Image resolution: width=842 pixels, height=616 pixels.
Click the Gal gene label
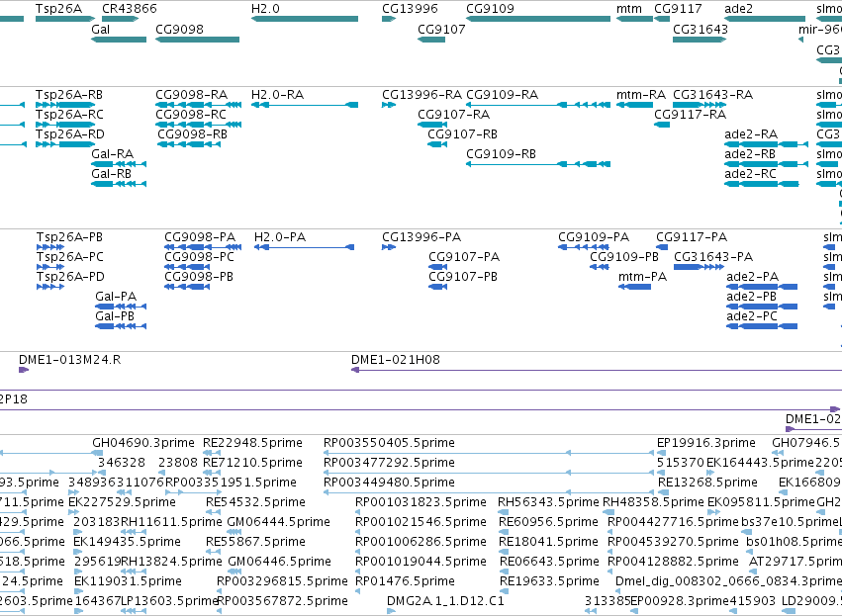tap(100, 29)
